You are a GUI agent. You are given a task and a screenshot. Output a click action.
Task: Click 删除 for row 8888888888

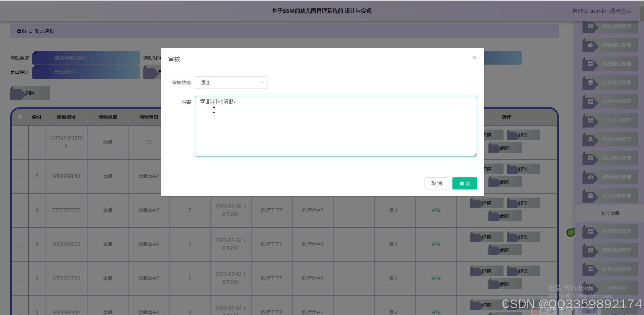505,182
